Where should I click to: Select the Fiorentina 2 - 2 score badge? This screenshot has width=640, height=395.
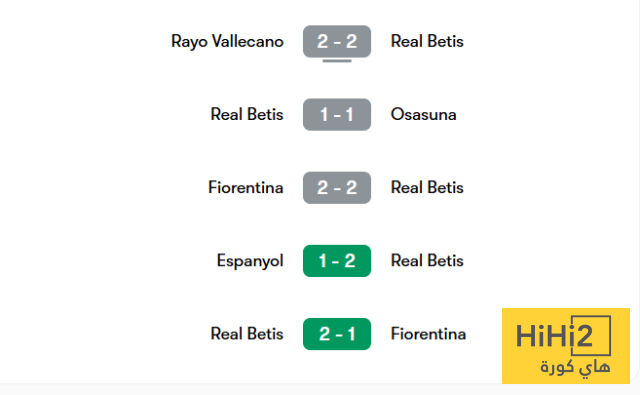pos(337,188)
